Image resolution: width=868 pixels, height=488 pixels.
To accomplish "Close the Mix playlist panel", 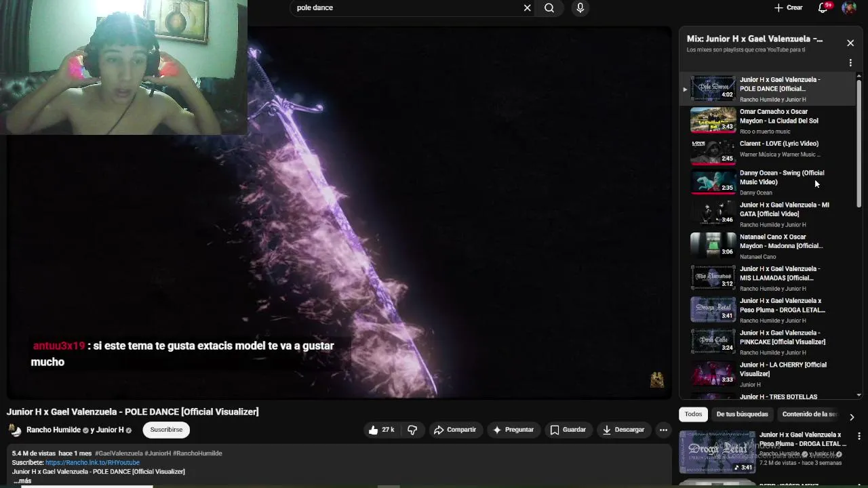I will pos(850,43).
